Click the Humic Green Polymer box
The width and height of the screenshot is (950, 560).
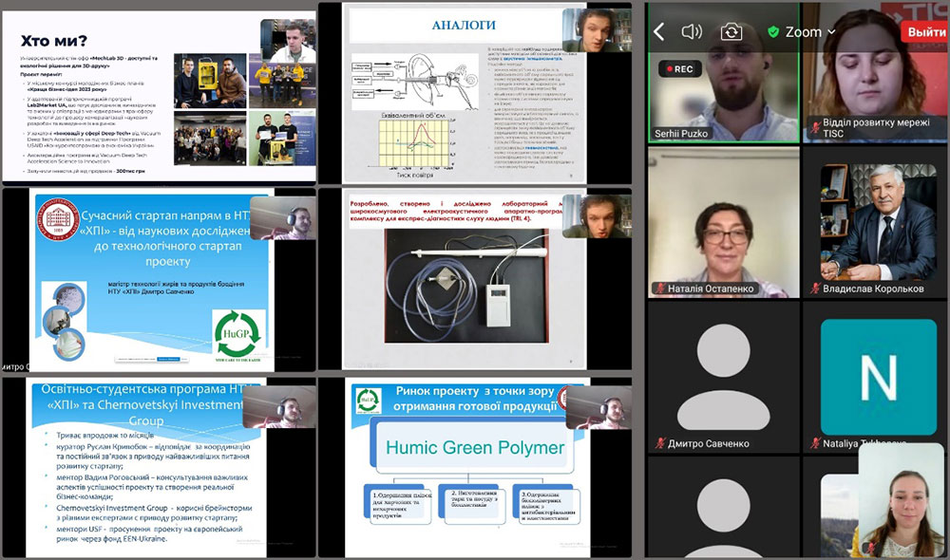(473, 448)
